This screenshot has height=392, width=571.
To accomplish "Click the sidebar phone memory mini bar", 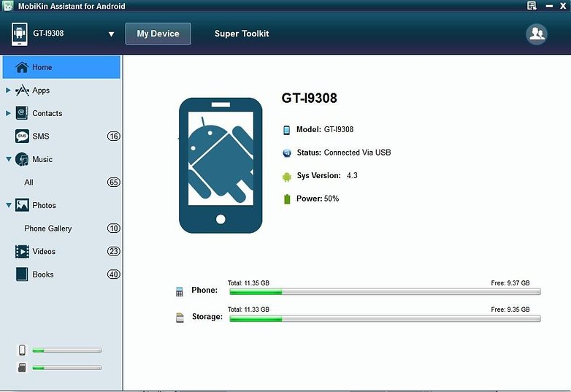I will coord(66,350).
